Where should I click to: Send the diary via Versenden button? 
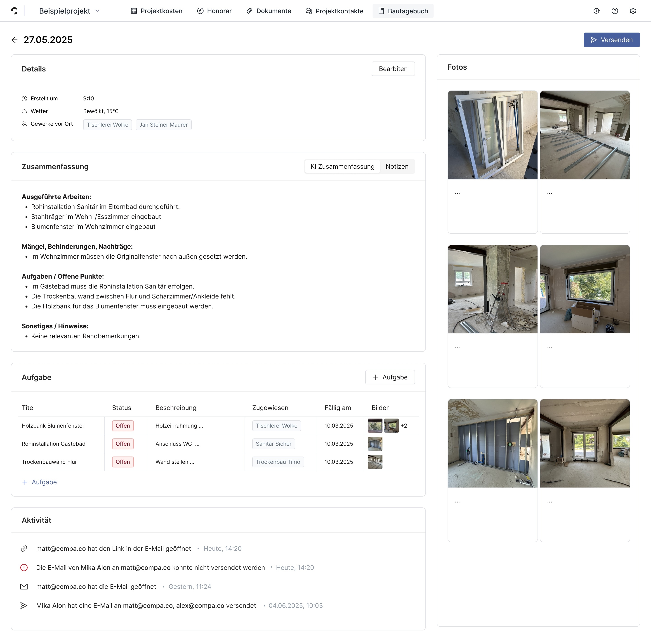tap(612, 40)
